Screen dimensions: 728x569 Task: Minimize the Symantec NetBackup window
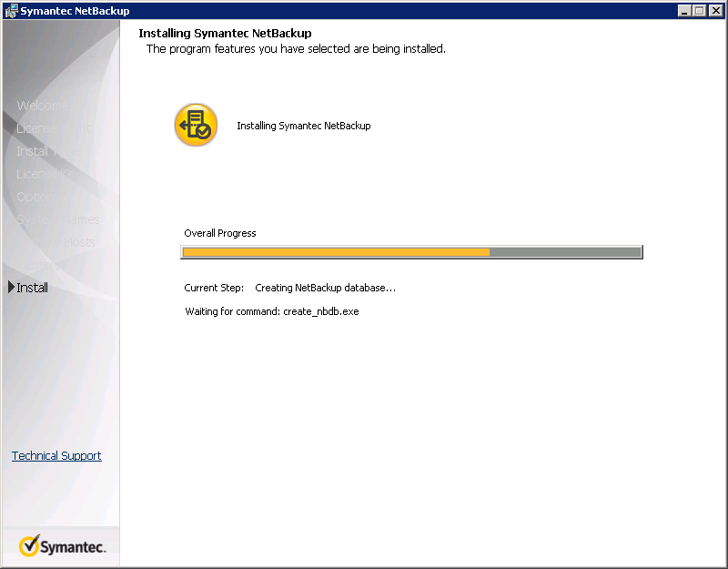pyautogui.click(x=684, y=11)
